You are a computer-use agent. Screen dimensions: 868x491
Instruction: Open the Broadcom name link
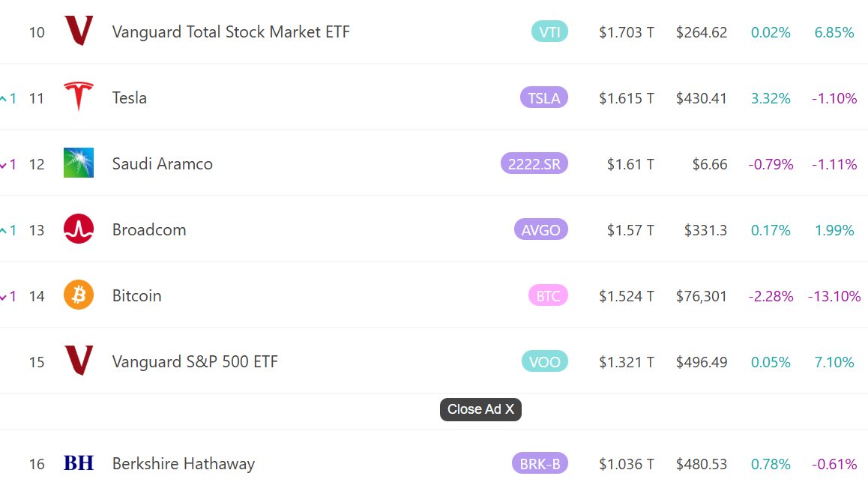pyautogui.click(x=149, y=229)
